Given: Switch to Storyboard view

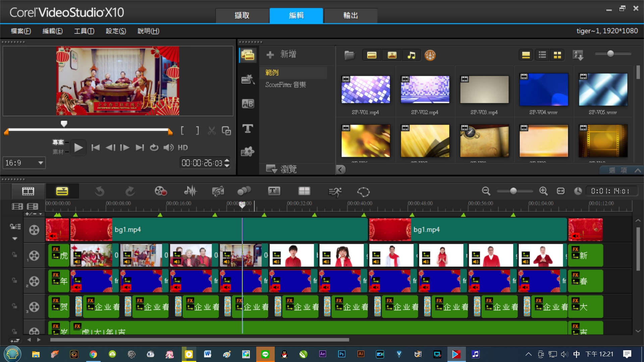Looking at the screenshot, I should (x=28, y=191).
